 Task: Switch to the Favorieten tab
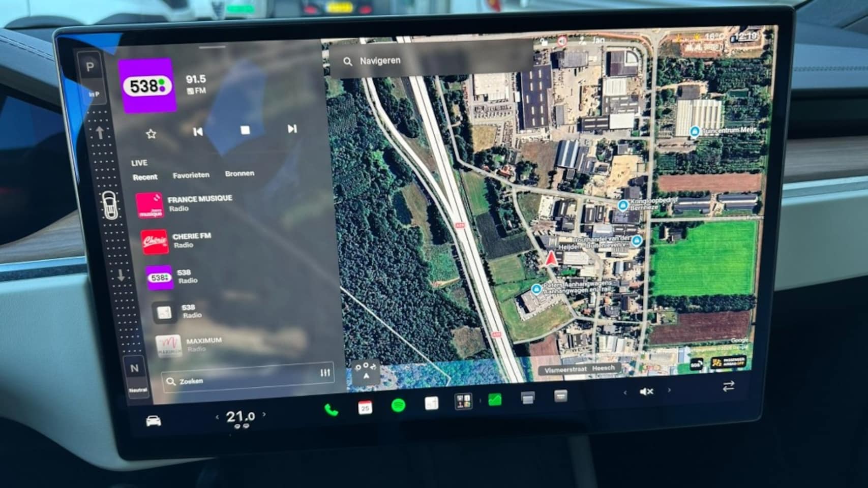click(x=191, y=175)
